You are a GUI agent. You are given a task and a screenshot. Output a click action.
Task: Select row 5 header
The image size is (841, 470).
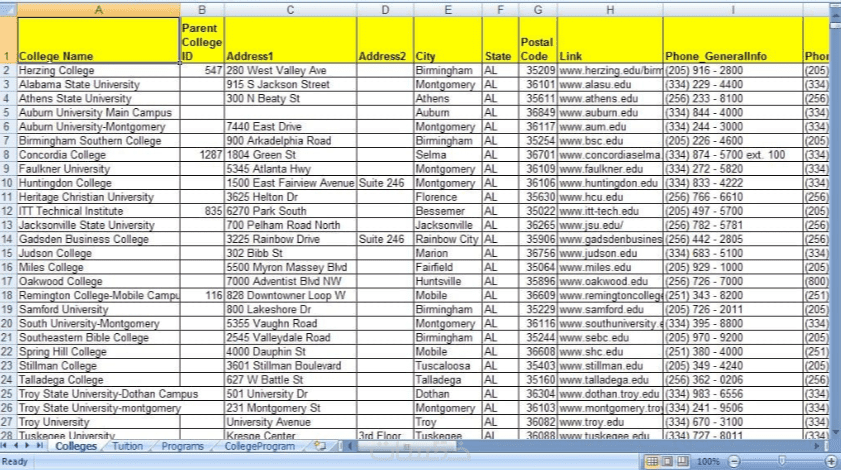coord(8,113)
